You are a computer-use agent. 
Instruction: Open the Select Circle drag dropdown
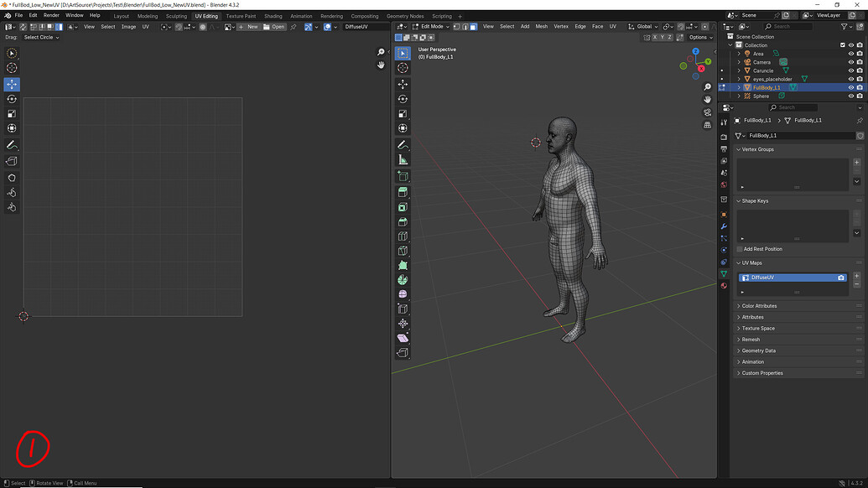[x=42, y=37]
